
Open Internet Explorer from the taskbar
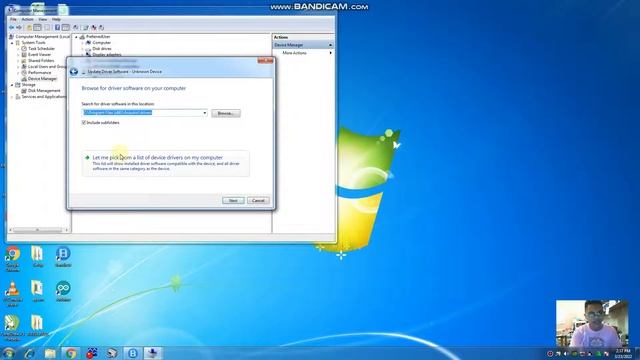click(29, 353)
